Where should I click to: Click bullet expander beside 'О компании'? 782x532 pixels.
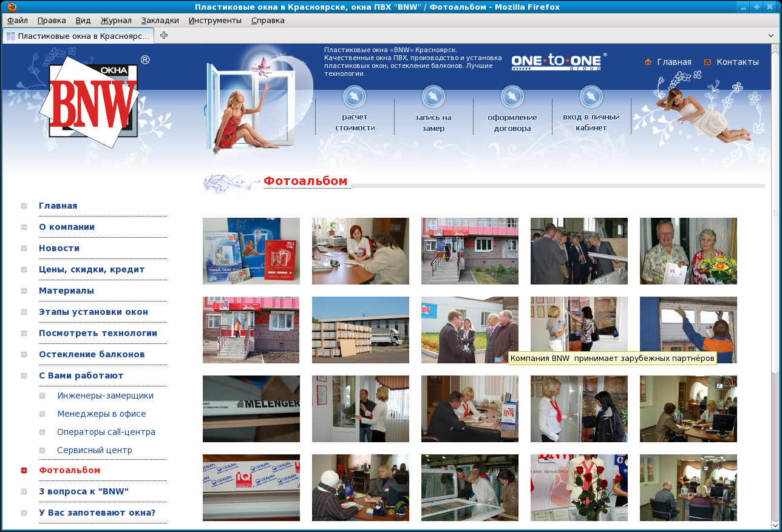(24, 227)
